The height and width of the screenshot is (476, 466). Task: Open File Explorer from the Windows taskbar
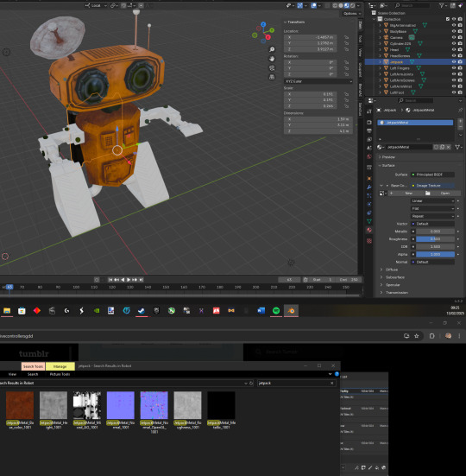(7, 310)
